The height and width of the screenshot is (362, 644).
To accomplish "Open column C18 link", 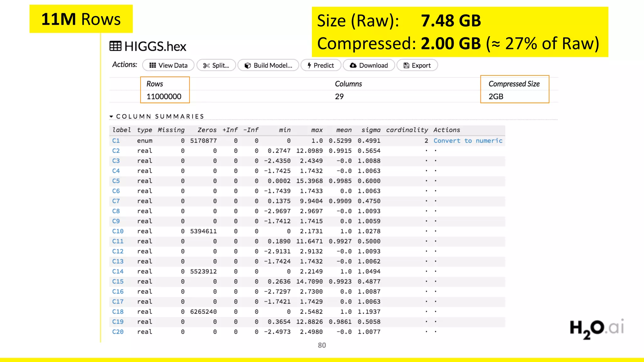I will (118, 312).
